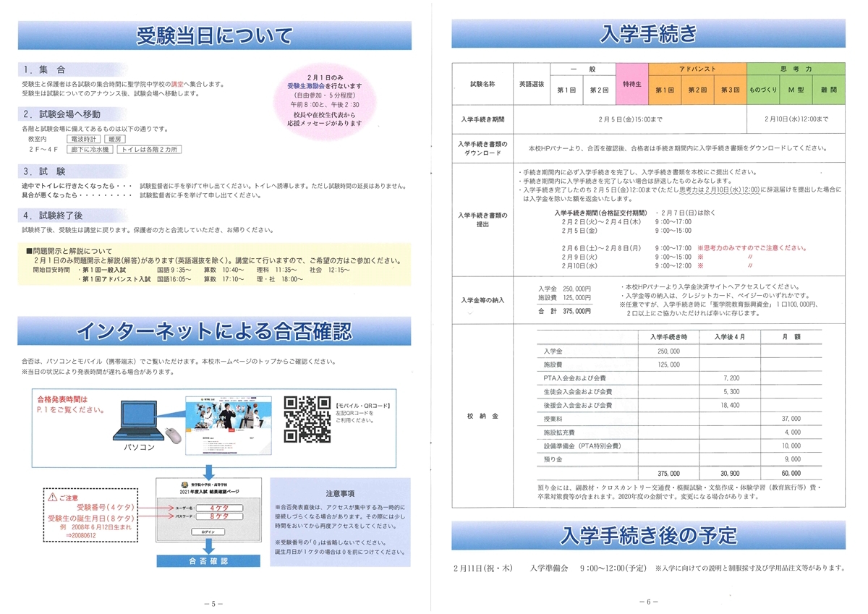
Task: Click the deadline 2月10日(水)12:00まで
Action: [796, 119]
